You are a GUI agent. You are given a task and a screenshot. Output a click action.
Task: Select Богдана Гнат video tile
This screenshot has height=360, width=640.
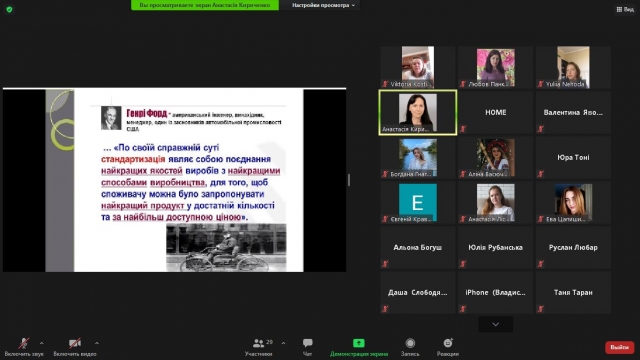coord(418,158)
